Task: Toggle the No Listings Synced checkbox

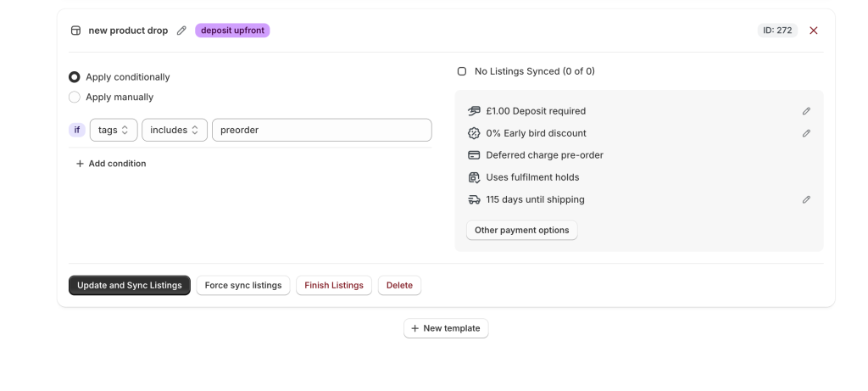Action: pos(462,71)
